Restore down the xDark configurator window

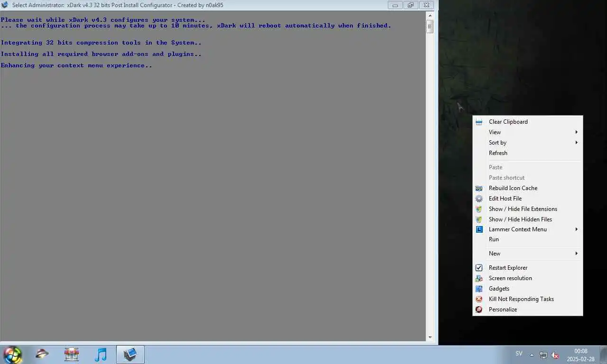click(x=410, y=5)
